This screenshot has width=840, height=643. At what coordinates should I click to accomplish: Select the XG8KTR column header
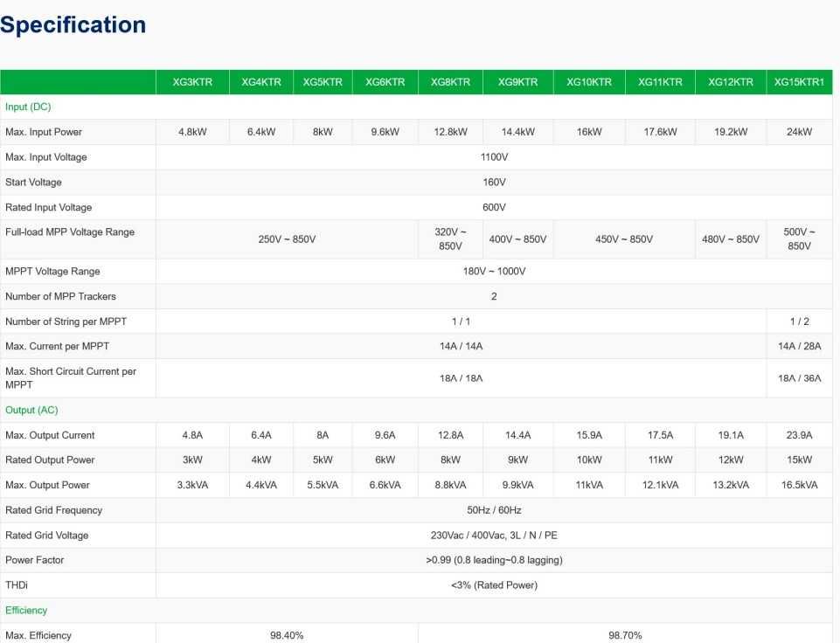(x=450, y=82)
